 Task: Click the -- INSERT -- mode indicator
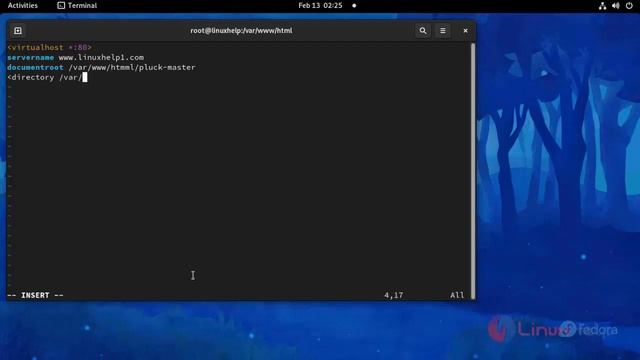pyautogui.click(x=36, y=295)
